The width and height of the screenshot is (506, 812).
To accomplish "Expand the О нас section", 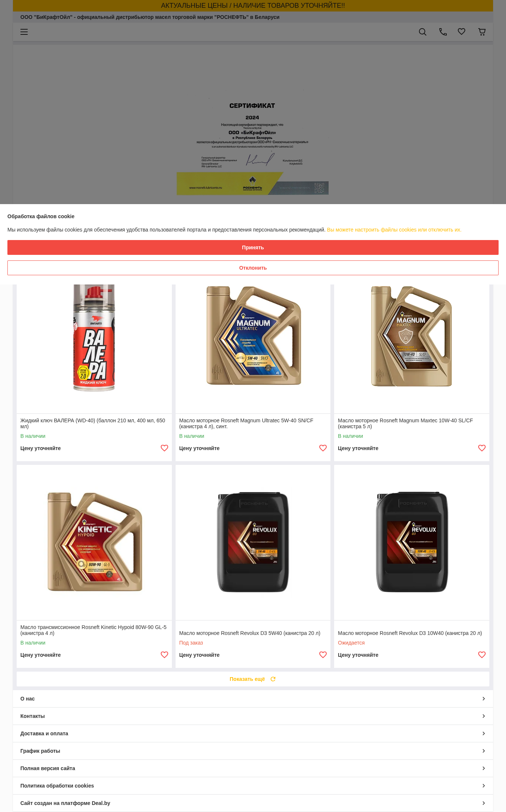I will [253, 699].
